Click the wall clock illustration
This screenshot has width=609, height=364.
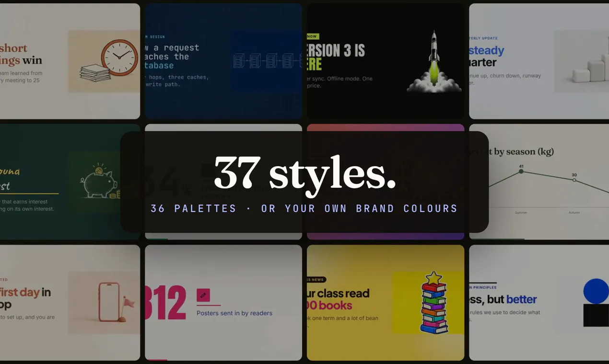pos(119,57)
